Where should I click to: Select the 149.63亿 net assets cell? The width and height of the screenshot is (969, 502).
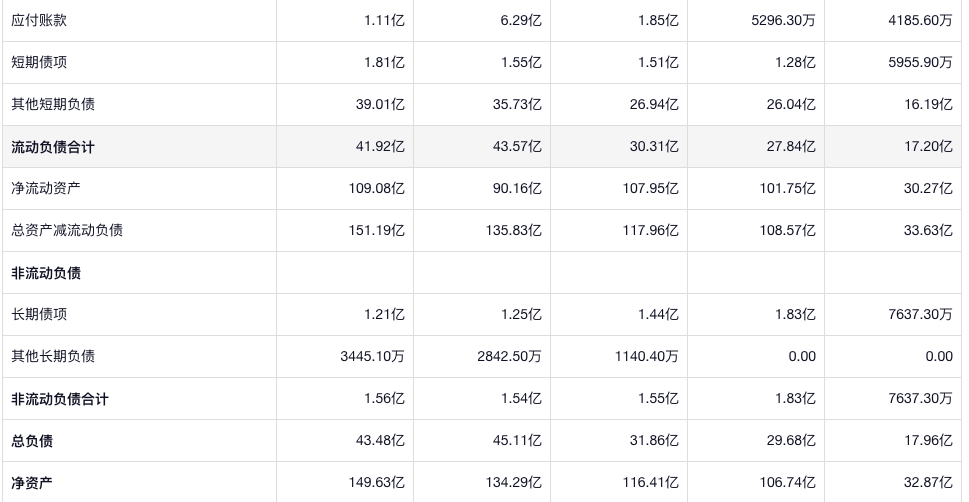pos(377,483)
